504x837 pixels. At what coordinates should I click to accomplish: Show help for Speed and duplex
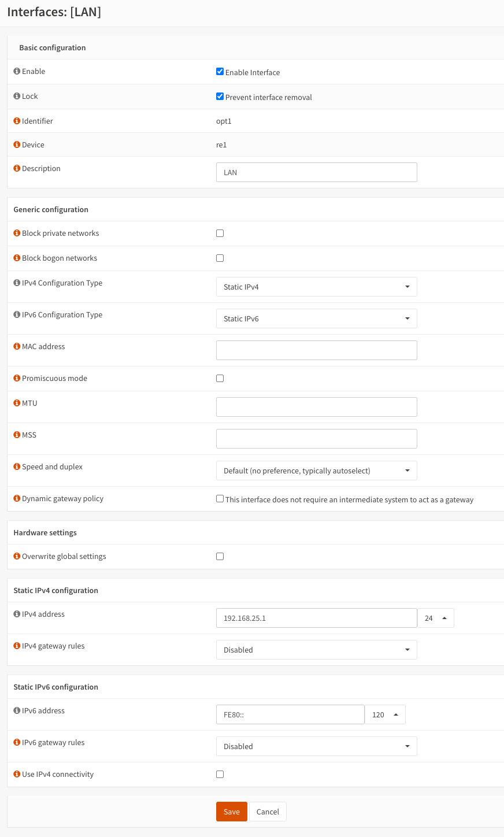pyautogui.click(x=17, y=466)
